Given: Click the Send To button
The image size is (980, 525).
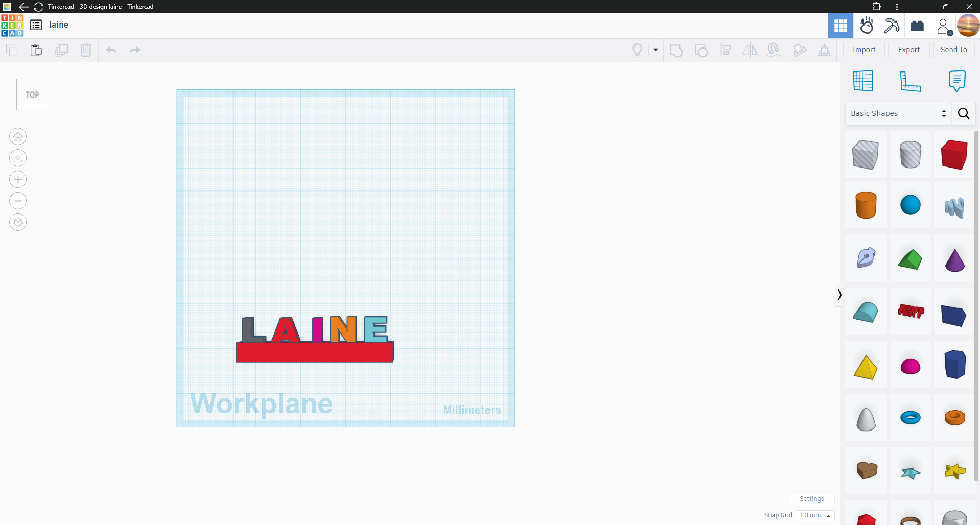Looking at the screenshot, I should tap(954, 50).
